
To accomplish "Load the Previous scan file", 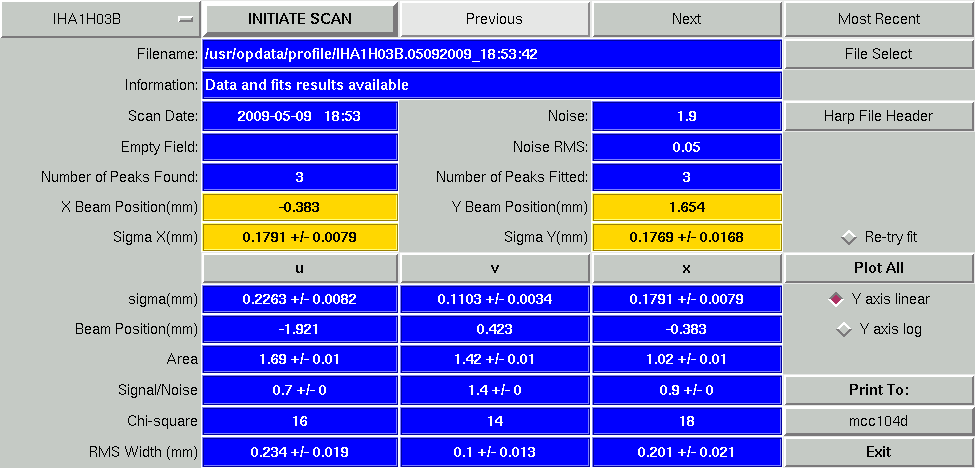I will 494,19.
